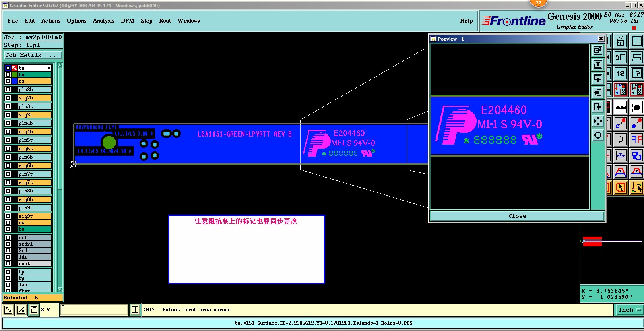The image size is (644, 331).
Task: Toggle the pln5t layer checkbox
Action: (8, 140)
